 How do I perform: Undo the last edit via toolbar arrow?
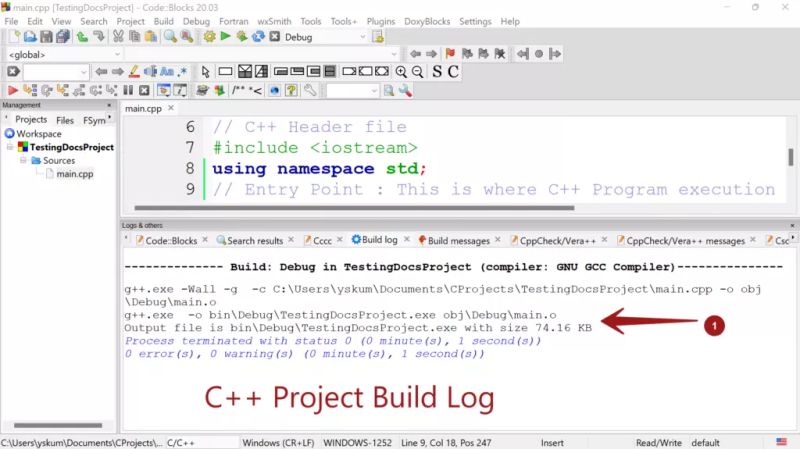(82, 37)
